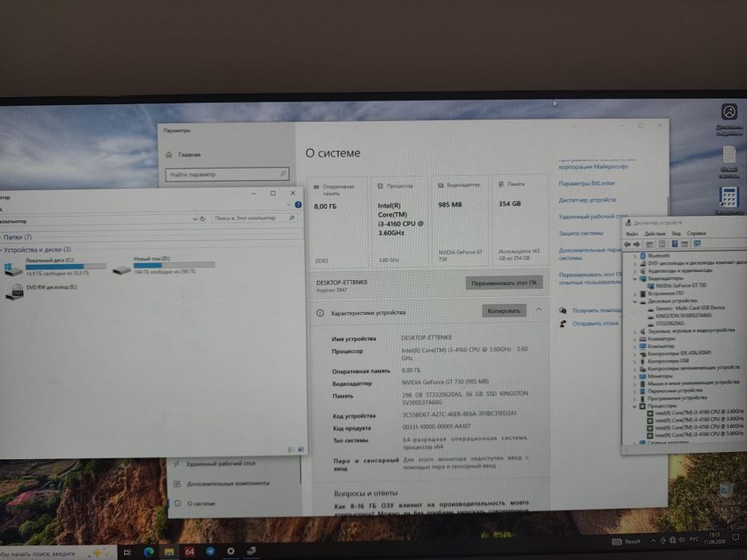Open the Диспетчер устройств link in Settings

tap(587, 200)
